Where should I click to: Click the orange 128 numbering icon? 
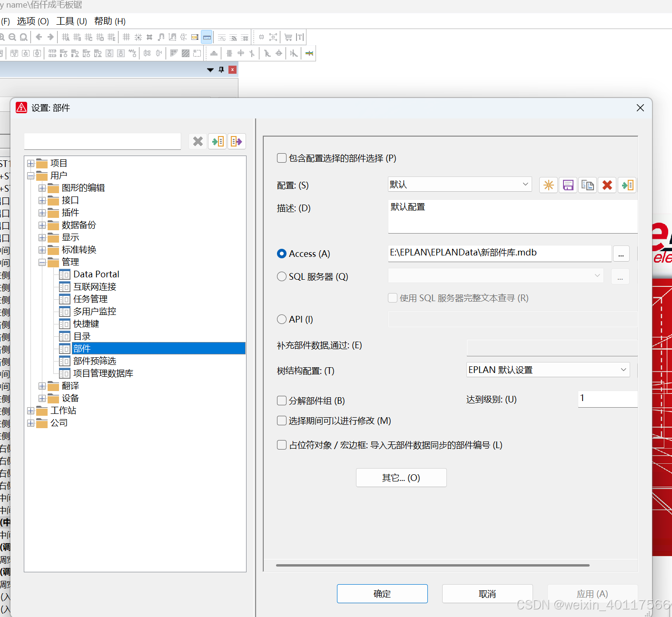point(195,37)
